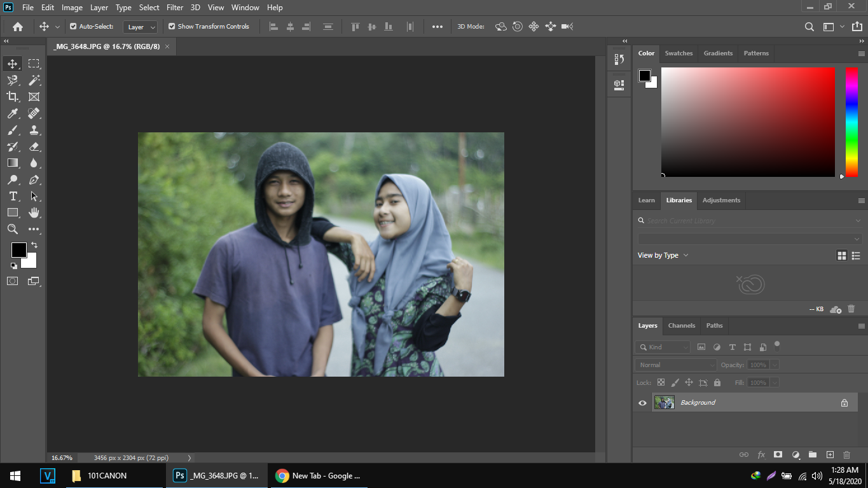Select the Spot Healing Brush tool

34,113
